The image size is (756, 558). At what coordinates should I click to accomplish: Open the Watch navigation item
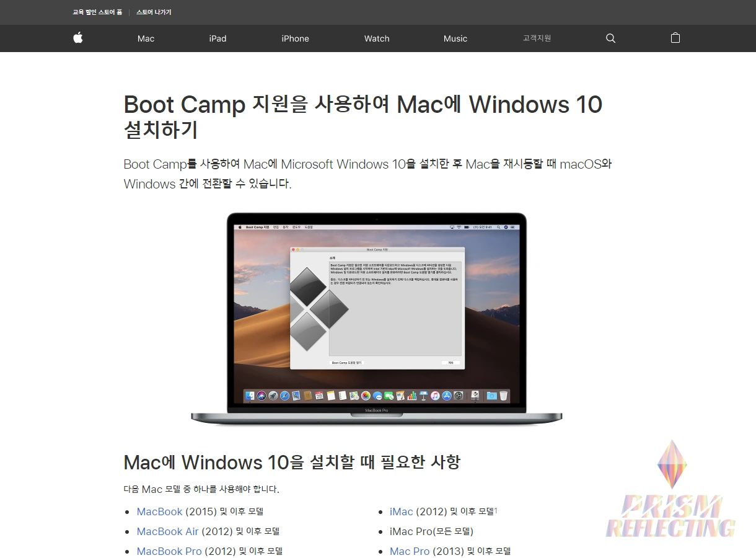point(377,38)
